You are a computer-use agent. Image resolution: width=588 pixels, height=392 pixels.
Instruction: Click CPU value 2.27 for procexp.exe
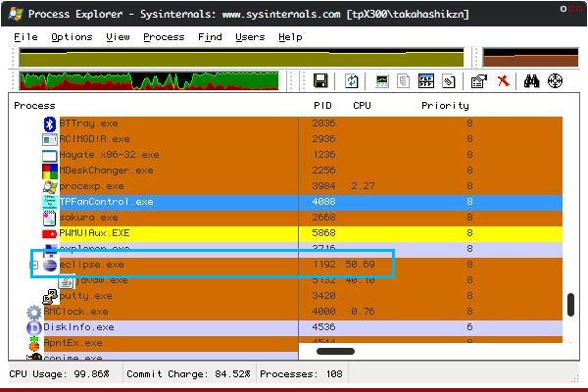(x=363, y=186)
